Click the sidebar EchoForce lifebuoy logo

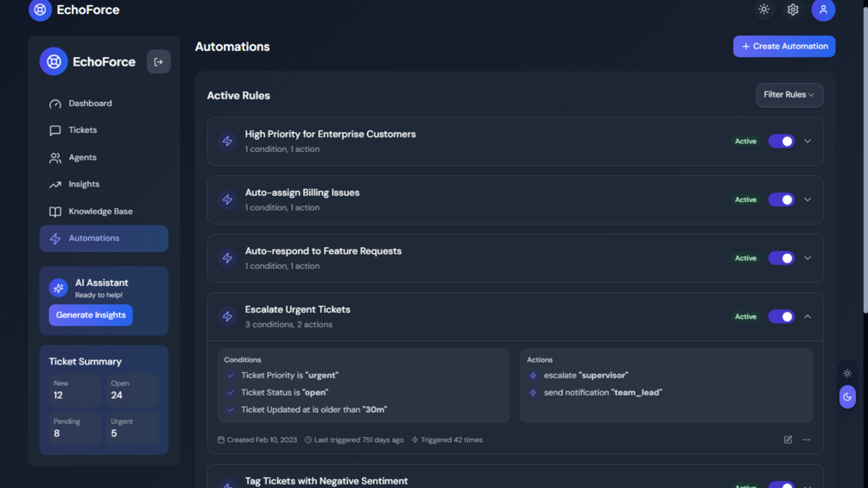[54, 61]
